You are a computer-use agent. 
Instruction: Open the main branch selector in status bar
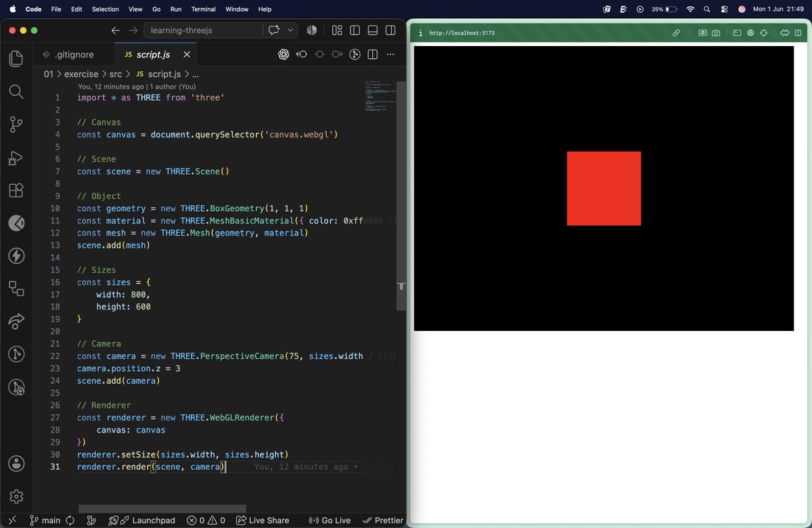tap(45, 521)
